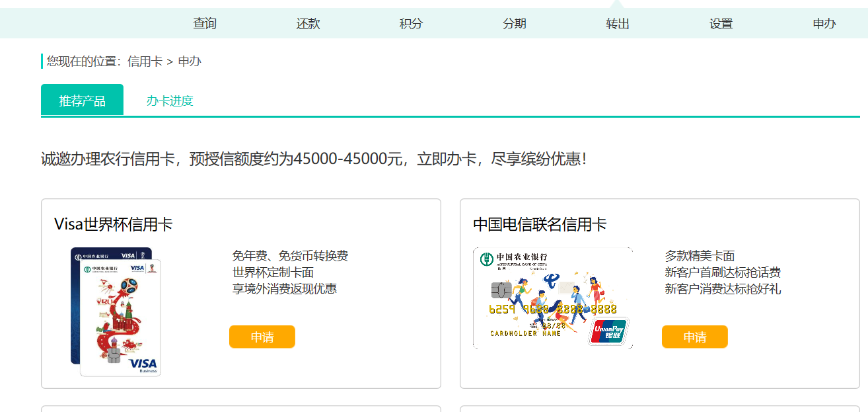Click 信用卡 in the breadcrumb
This screenshot has height=412, width=868.
click(x=145, y=62)
